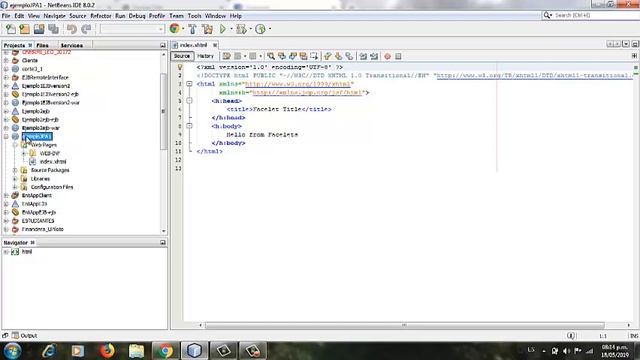Screen dimensions: 640x360
Task: Click the Find Next Occurrence icon
Action: click(x=293, y=56)
